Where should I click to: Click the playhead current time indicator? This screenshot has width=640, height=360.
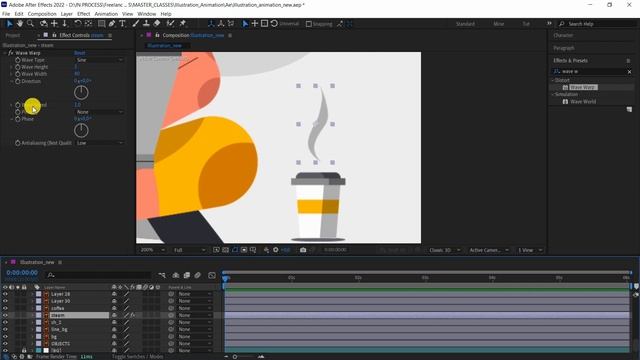tap(226, 278)
